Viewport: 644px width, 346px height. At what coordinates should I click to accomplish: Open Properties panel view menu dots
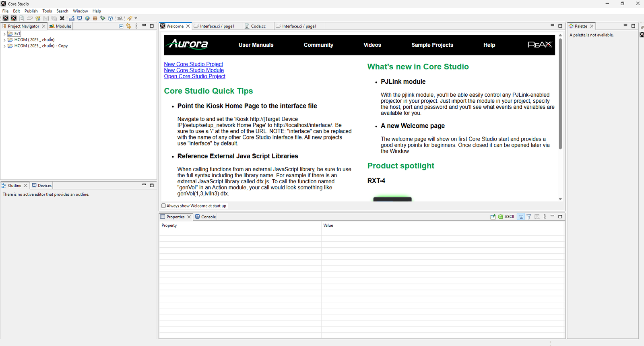pos(545,217)
